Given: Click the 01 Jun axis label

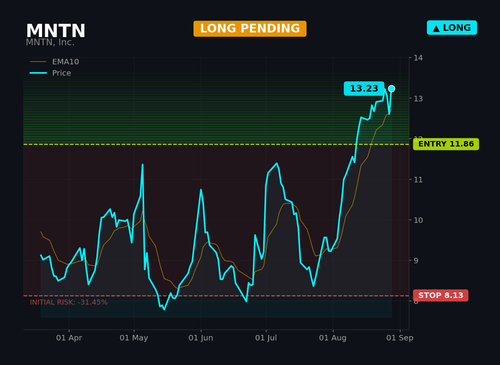Looking at the screenshot, I should [x=201, y=338].
